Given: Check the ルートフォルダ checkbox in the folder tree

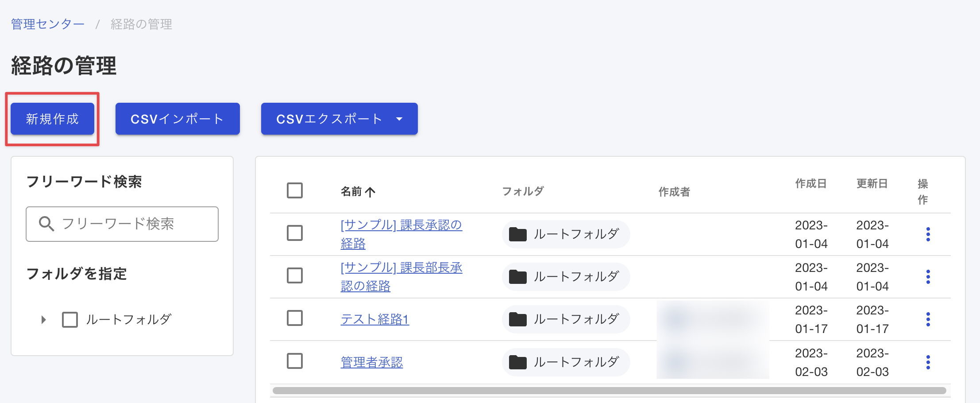Looking at the screenshot, I should pos(69,319).
